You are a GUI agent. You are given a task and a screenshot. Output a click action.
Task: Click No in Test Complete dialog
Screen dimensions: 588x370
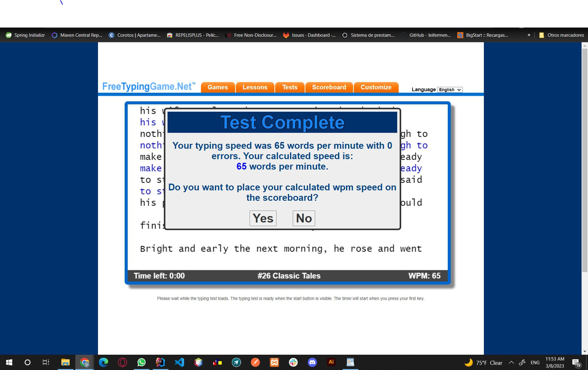[x=303, y=218]
